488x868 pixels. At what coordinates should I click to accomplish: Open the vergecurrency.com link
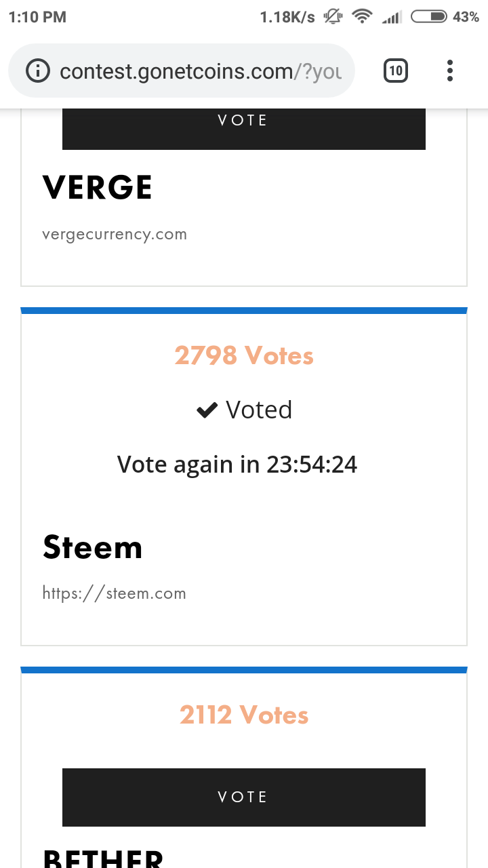click(115, 235)
